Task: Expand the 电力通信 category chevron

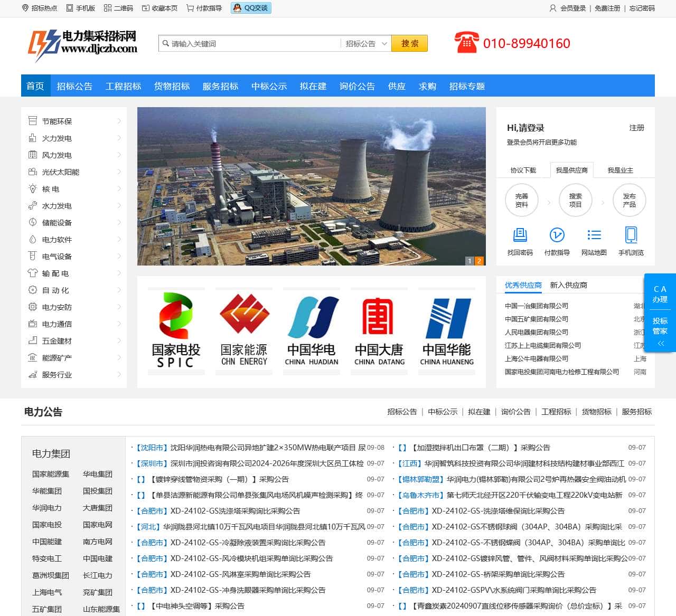Action: [119, 324]
